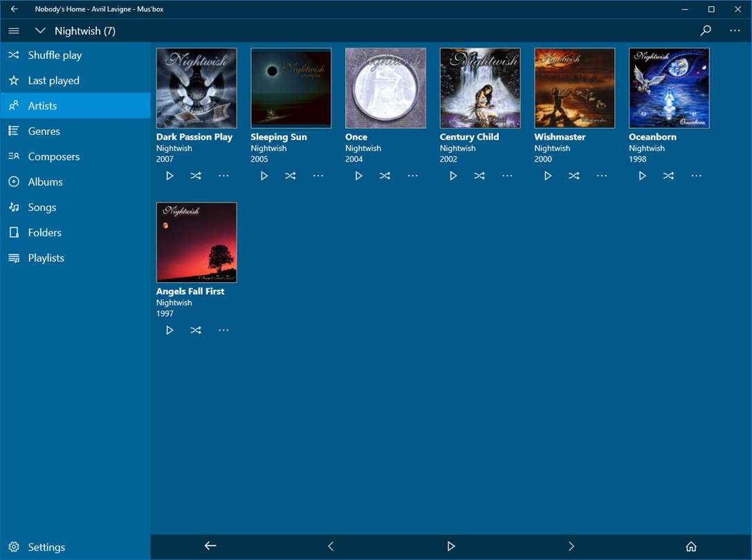The height and width of the screenshot is (560, 752).
Task: Shuffle the Angels Fall First album
Action: [196, 330]
